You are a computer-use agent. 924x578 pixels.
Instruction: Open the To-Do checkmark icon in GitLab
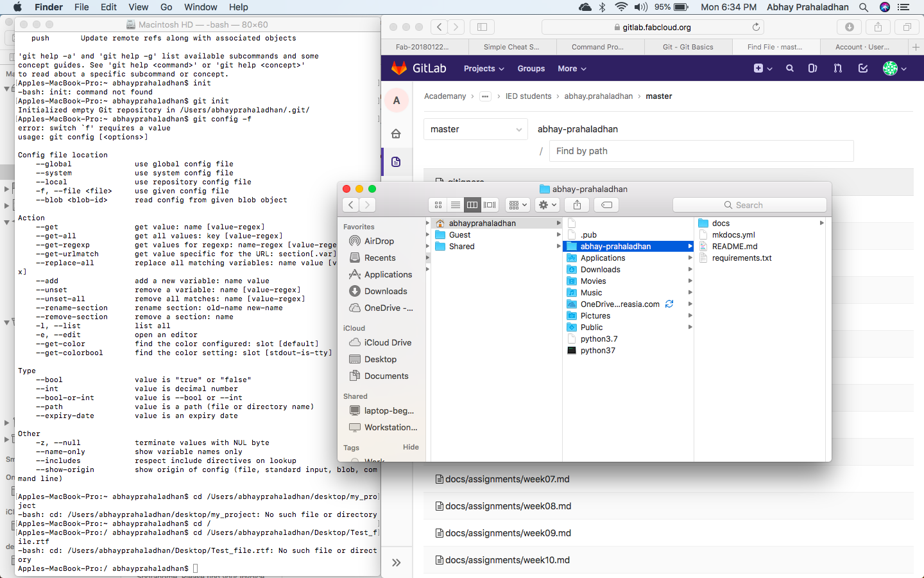coord(863,68)
